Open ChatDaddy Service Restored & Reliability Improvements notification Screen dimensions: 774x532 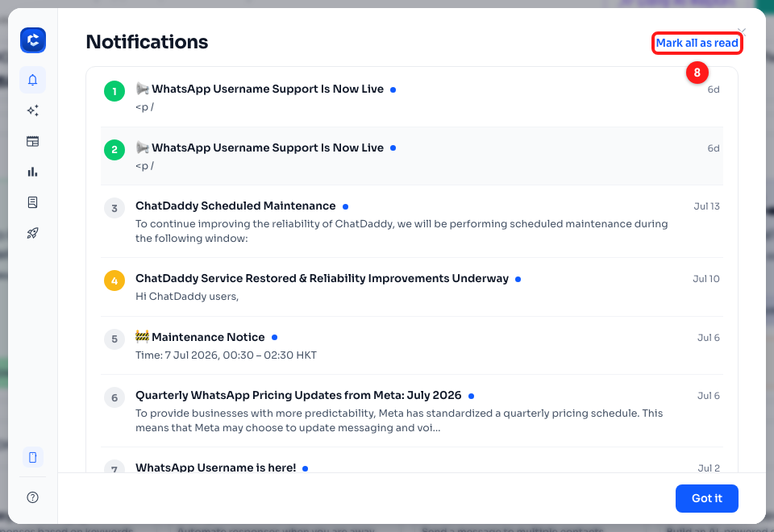[x=412, y=287]
